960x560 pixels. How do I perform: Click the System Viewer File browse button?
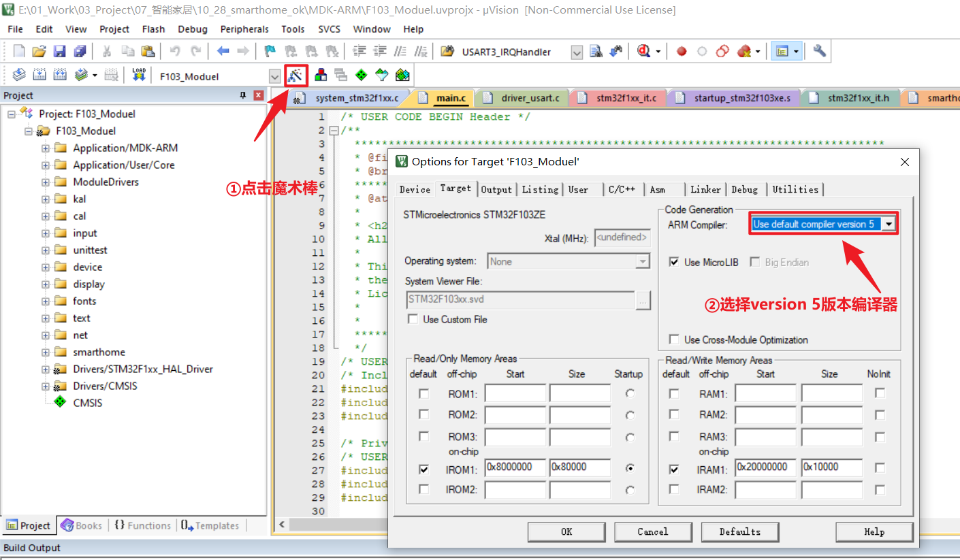click(x=643, y=300)
